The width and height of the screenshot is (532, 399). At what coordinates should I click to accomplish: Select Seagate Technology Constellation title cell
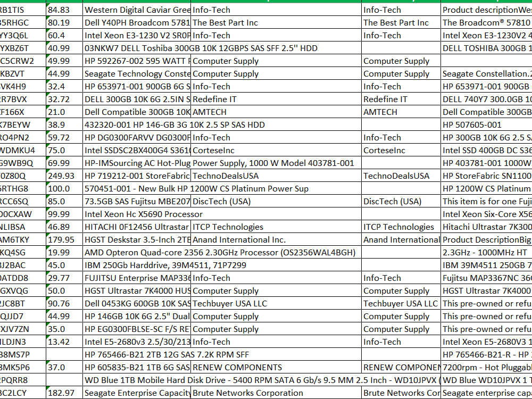click(137, 73)
